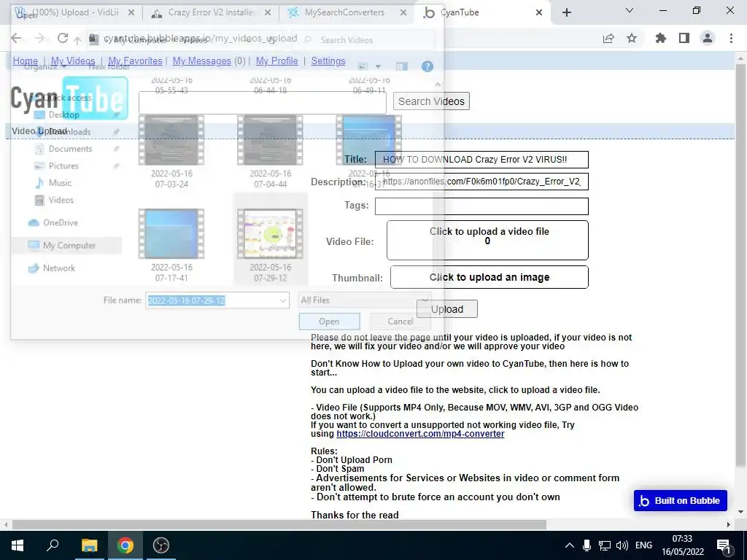Screen dimensions: 747x560
Task: Click the Search Videos button
Action: (x=431, y=101)
